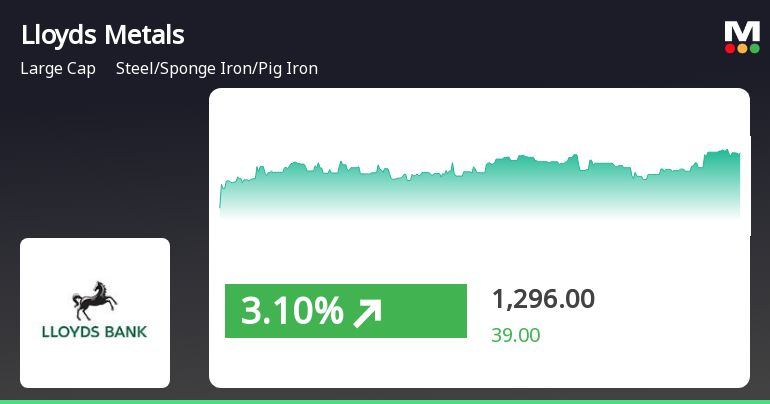Open the Steel/Sponge Iron/Pig Iron sector label
The width and height of the screenshot is (770, 404).
click(217, 69)
